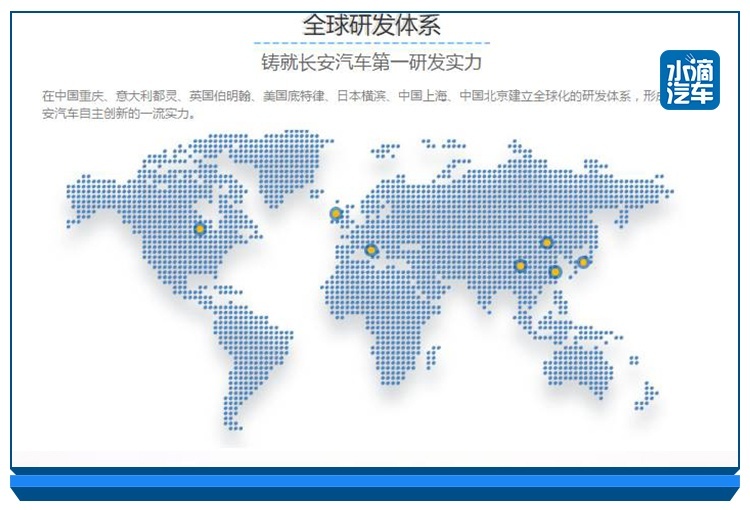Click the text 美国底特律 in the description
750x510 pixels.
pos(294,96)
